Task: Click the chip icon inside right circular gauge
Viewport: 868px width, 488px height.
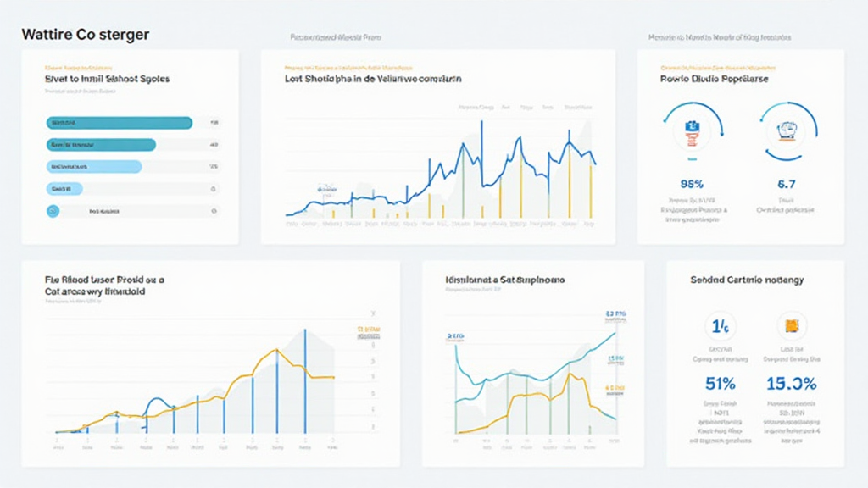Action: (788, 130)
